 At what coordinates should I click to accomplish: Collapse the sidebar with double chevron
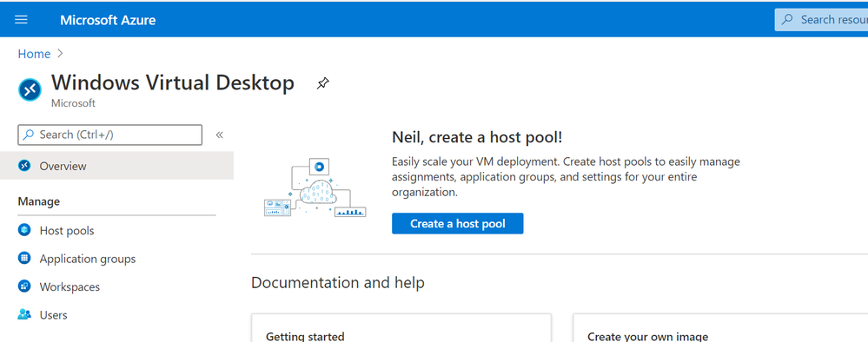click(x=219, y=135)
